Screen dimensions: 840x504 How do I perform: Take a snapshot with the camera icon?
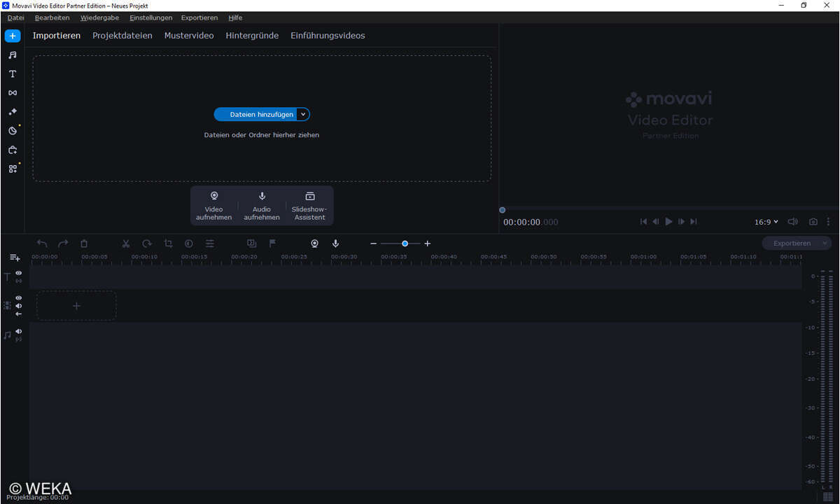(x=813, y=222)
